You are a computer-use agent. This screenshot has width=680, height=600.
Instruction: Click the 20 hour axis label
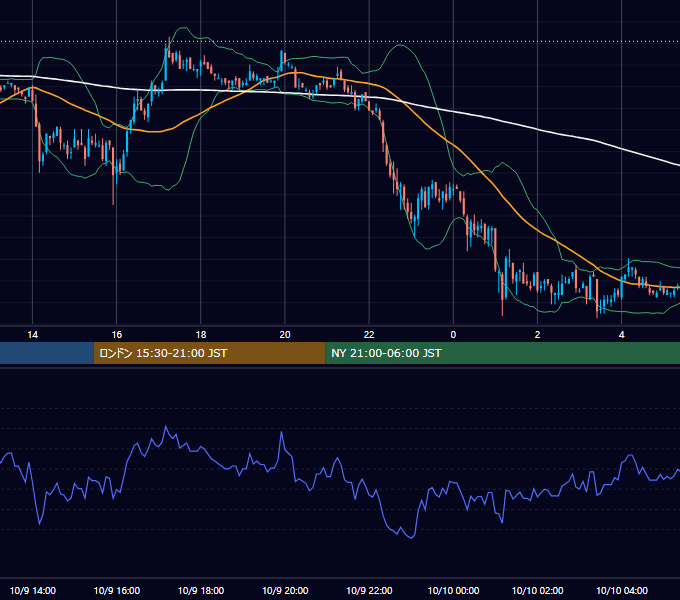point(285,335)
